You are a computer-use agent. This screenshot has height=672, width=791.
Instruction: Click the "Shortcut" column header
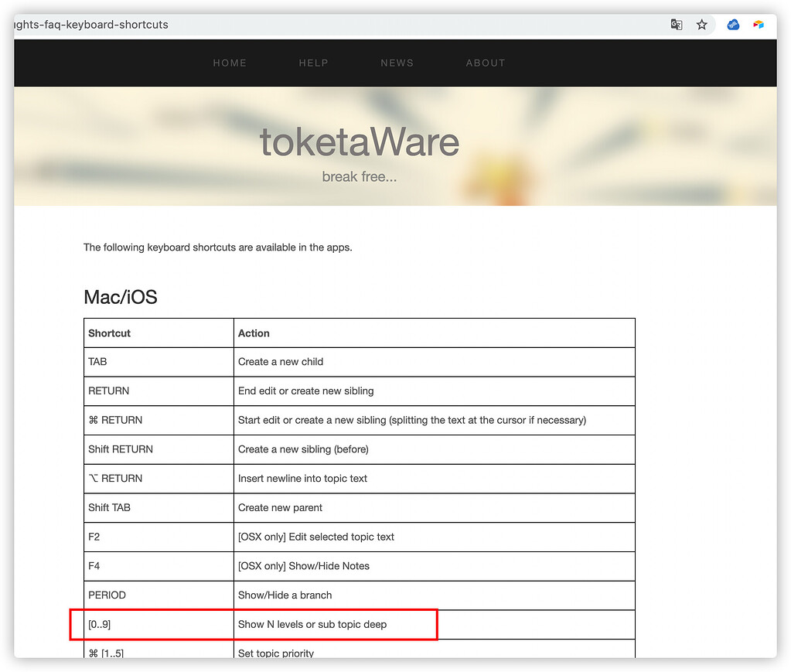110,333
